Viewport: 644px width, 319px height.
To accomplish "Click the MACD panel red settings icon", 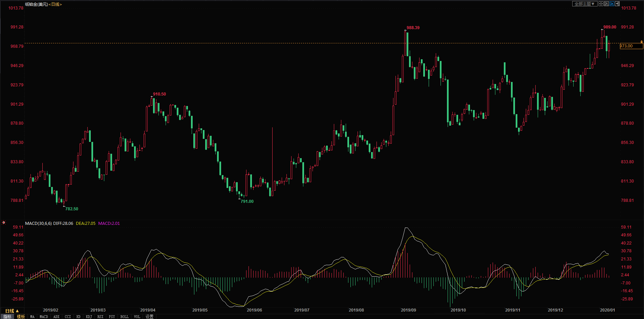I will [x=4, y=223].
